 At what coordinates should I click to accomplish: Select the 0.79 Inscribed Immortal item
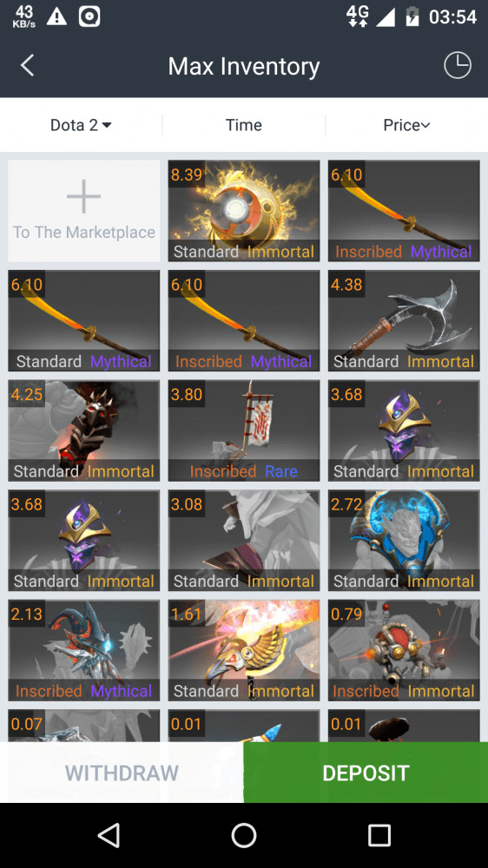coord(404,650)
